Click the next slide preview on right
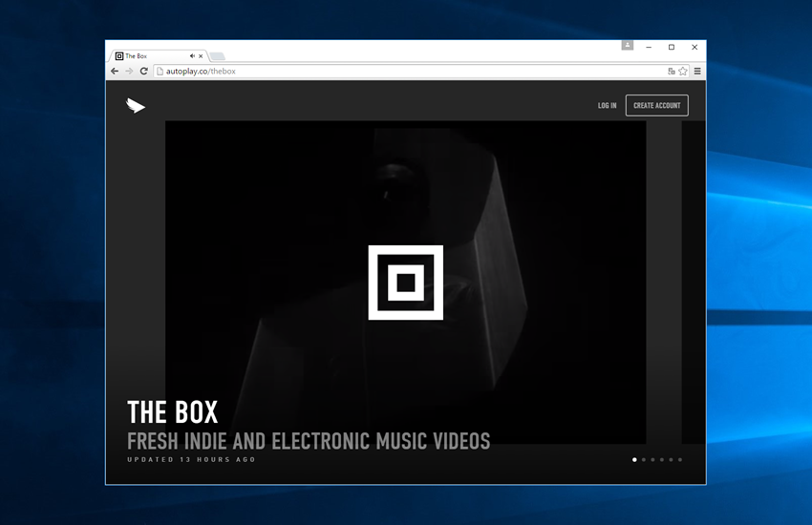812x525 pixels. point(694,283)
